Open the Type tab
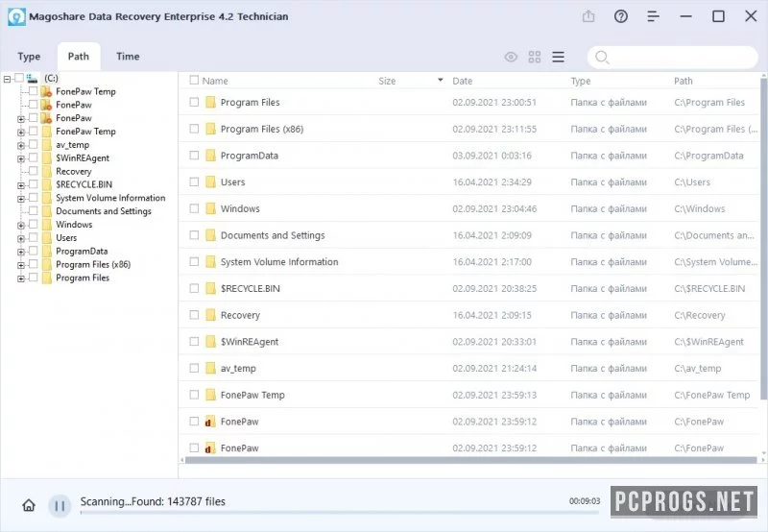The image size is (768, 532). click(29, 57)
